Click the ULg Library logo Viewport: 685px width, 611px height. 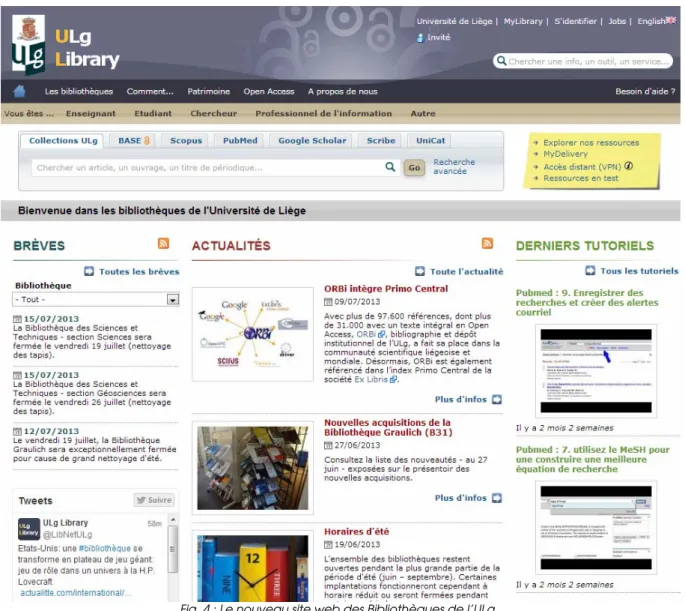66,45
